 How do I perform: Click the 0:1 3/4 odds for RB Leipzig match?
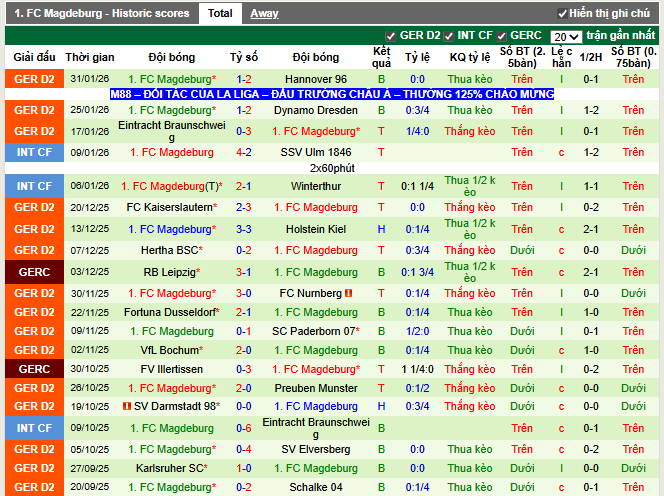coord(418,272)
